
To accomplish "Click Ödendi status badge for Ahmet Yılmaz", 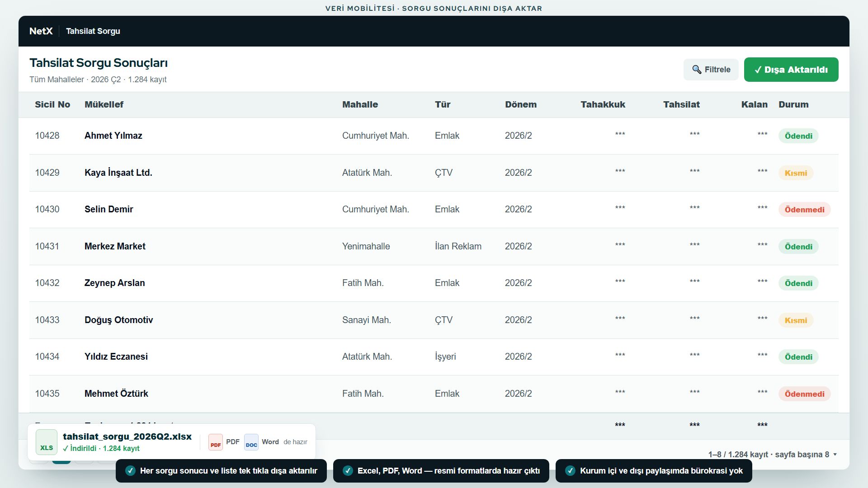I will (798, 136).
